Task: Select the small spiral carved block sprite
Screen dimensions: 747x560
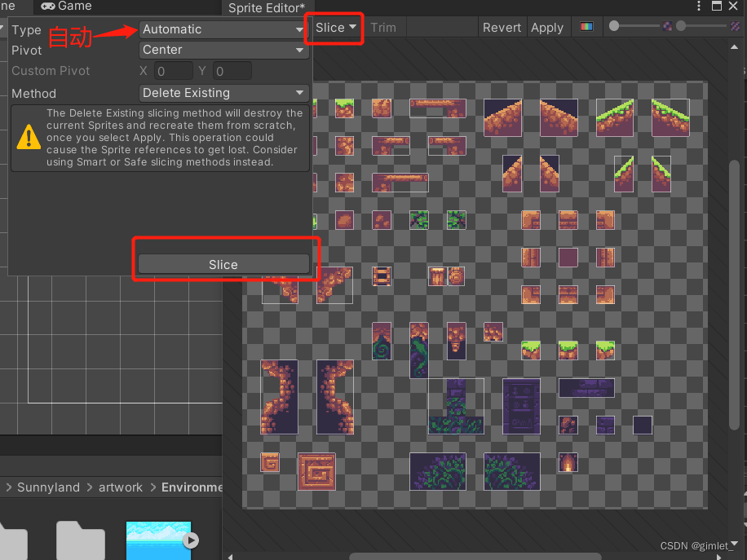Action: pyautogui.click(x=270, y=462)
